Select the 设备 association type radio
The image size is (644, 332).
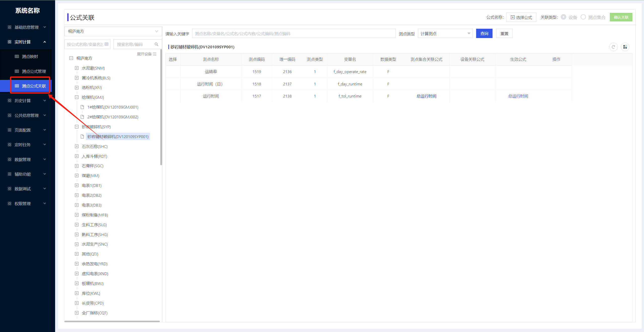[x=564, y=17]
